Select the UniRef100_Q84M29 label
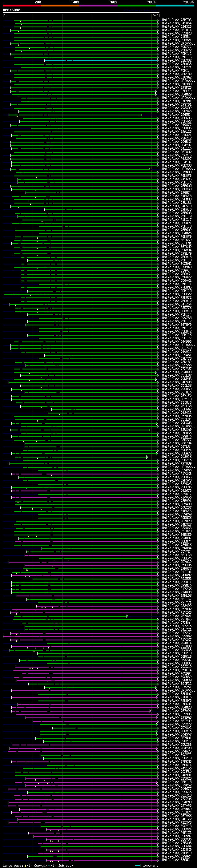This screenshot has width=197, height=868. coord(177,94)
